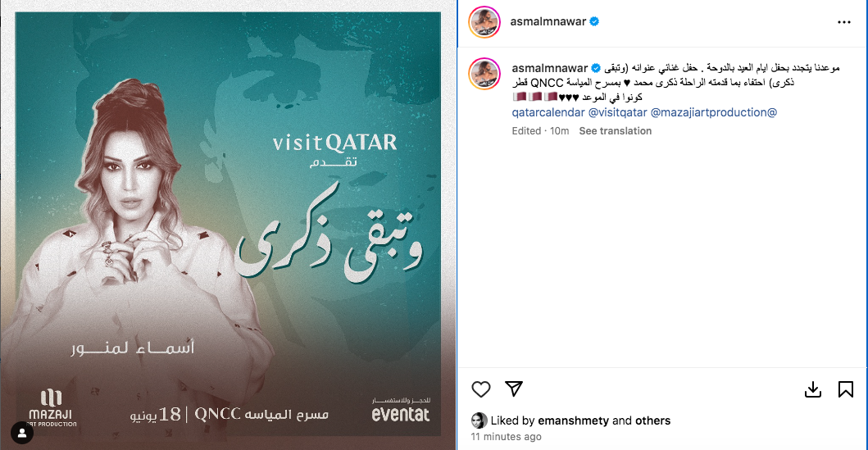
Task: Open the @visitqatar mention
Action: [617, 112]
